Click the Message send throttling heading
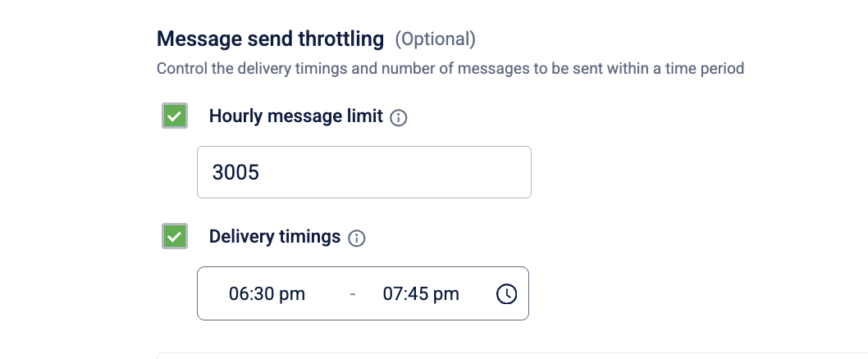 (270, 39)
